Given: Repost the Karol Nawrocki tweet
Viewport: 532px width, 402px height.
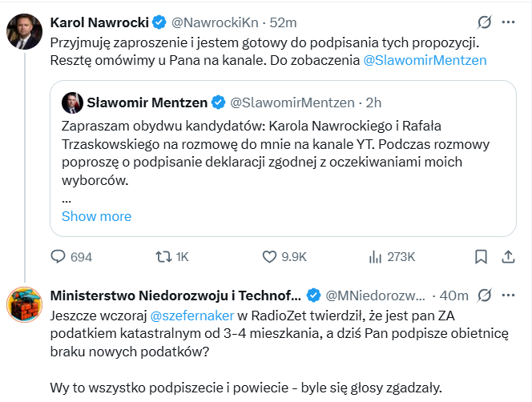Looking at the screenshot, I should coord(163,257).
